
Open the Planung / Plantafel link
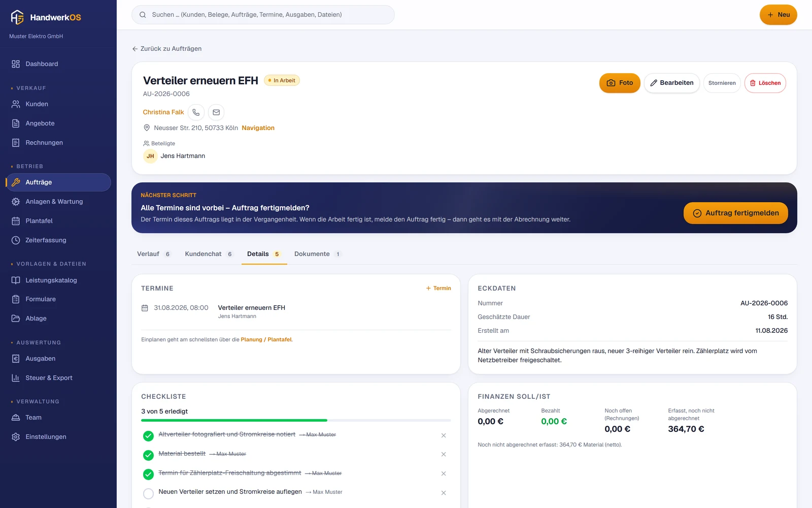(x=266, y=339)
